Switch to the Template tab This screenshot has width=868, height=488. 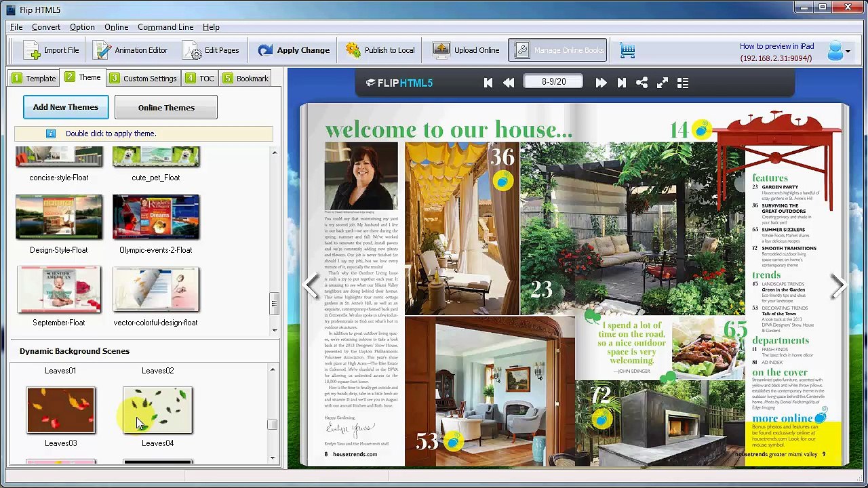(x=34, y=78)
